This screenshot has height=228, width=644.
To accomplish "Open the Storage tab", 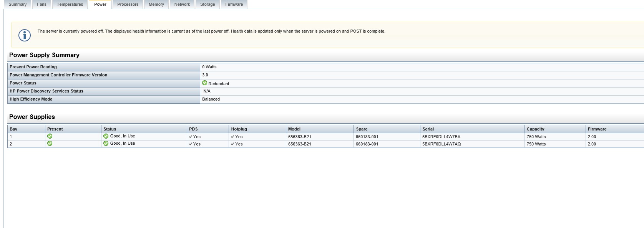I will click(207, 4).
